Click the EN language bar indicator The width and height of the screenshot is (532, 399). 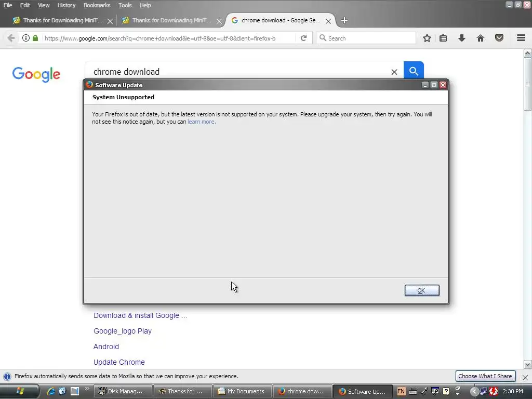pyautogui.click(x=401, y=391)
